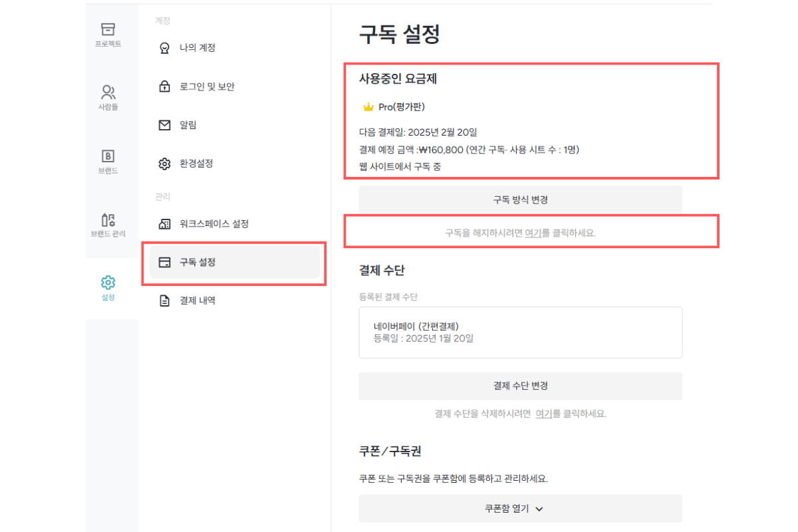Expand the 쿠폰함 열기 section
Screen dimensions: 798x532
tap(520, 508)
